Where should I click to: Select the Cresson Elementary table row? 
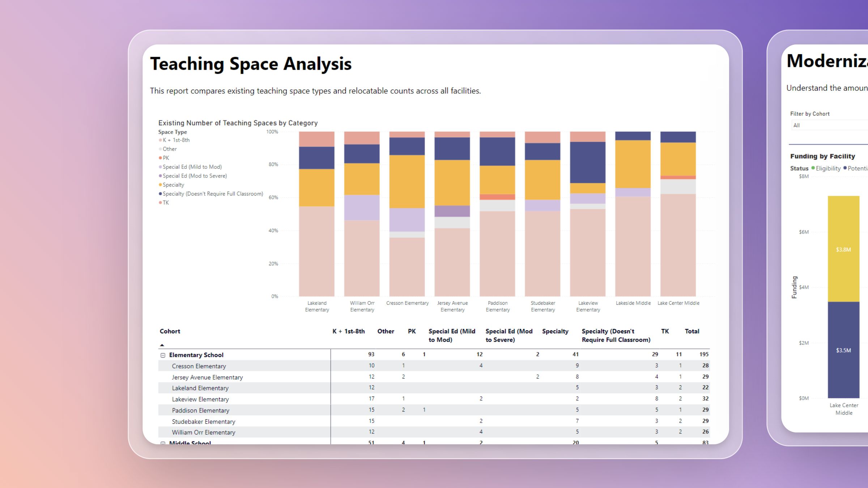[x=199, y=366]
